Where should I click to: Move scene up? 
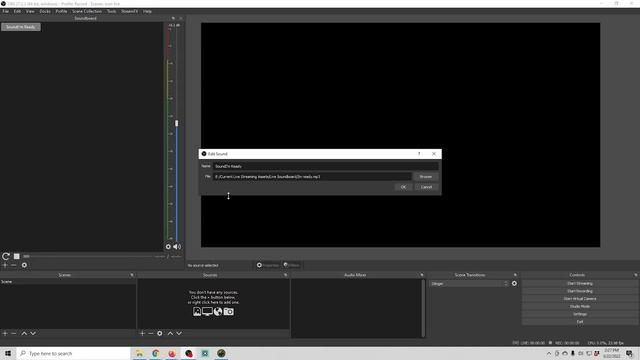pos(24,333)
